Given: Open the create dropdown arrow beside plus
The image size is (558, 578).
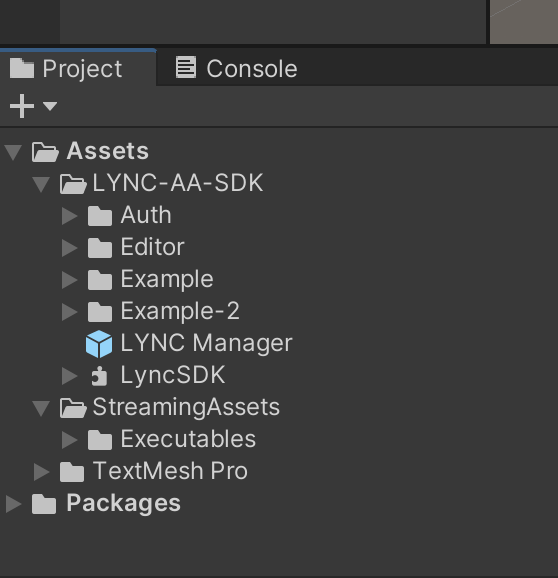Looking at the screenshot, I should click(50, 106).
